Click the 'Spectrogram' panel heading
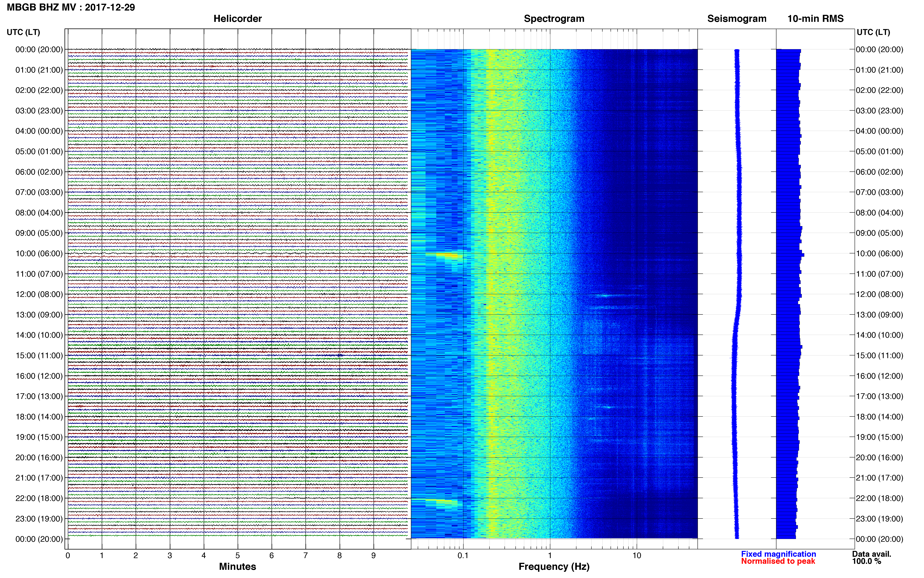The width and height of the screenshot is (924, 578). (554, 19)
